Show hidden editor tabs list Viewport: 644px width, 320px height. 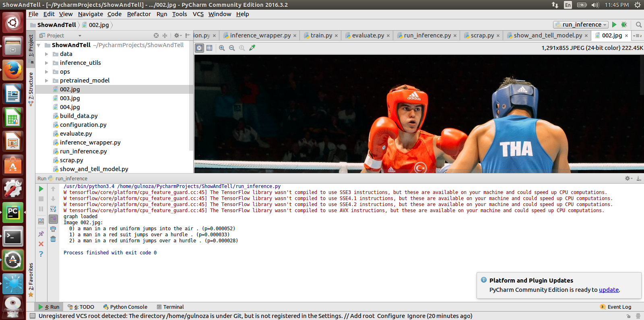638,35
